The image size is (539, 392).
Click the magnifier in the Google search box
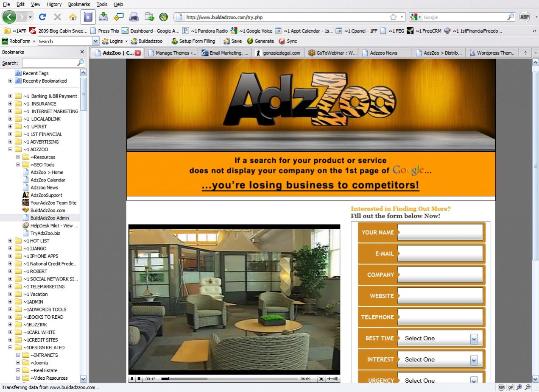511,17
